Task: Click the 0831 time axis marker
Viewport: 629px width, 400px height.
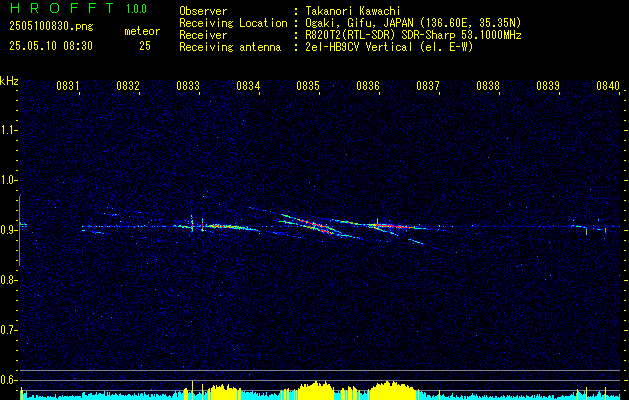Action: click(x=67, y=85)
